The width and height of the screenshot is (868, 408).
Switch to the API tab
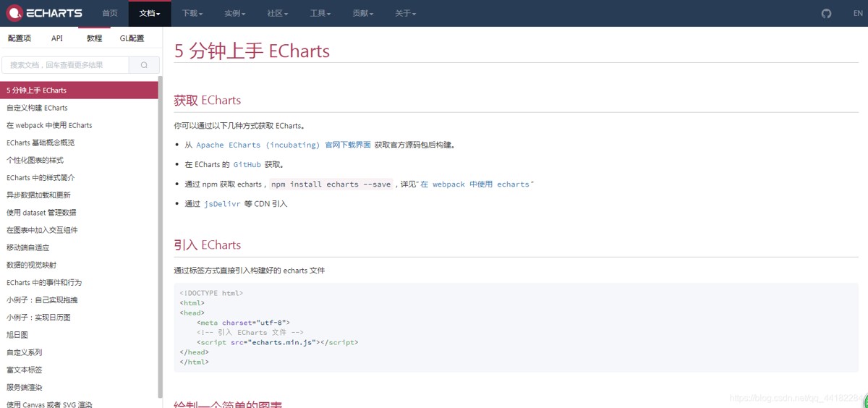57,38
